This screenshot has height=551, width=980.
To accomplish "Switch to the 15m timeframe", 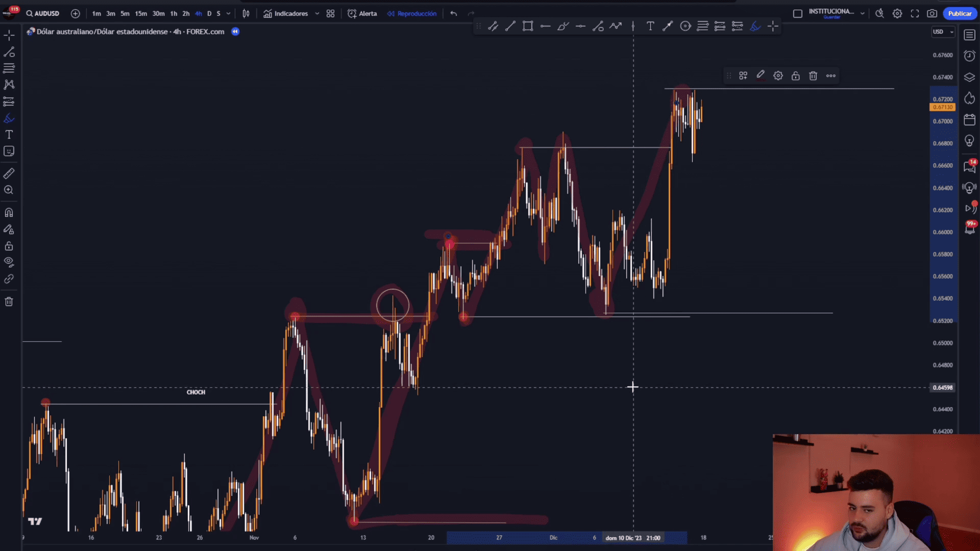I will coord(141,14).
